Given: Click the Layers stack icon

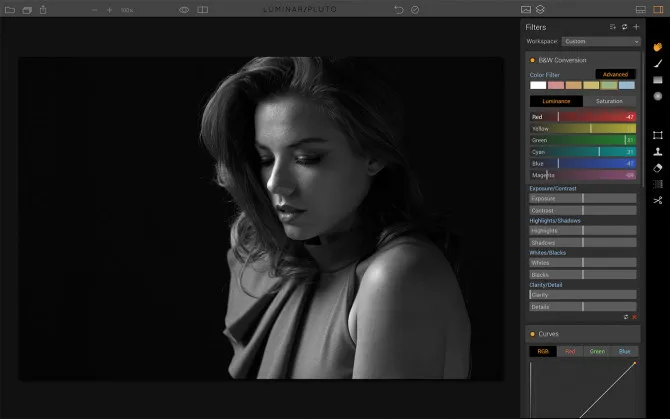Looking at the screenshot, I should (x=541, y=10).
